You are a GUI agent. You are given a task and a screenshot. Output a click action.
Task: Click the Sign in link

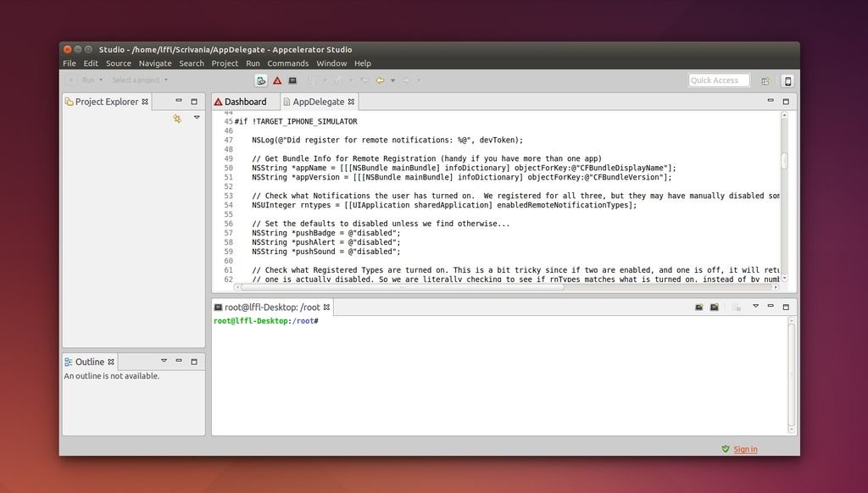[x=746, y=449]
